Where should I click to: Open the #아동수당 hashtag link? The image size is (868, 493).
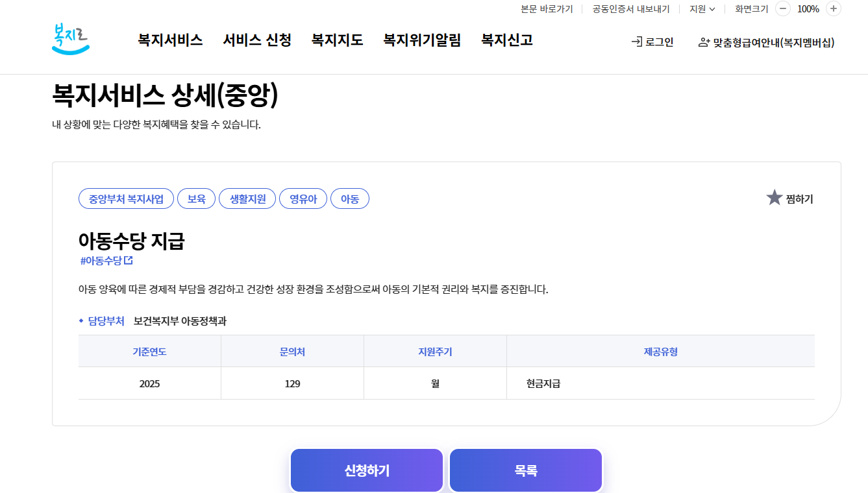[103, 259]
